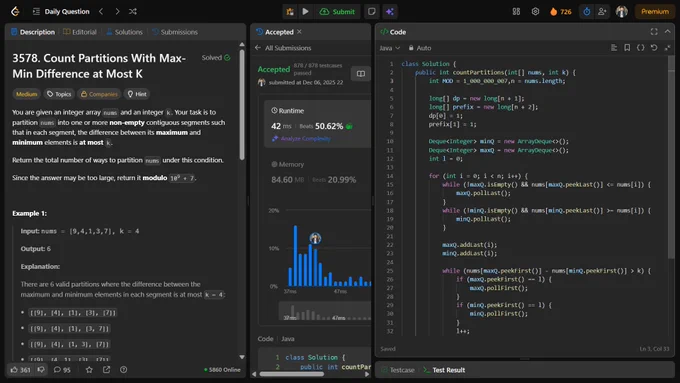Screen dimensions: 680x383
Task: Switch to the Editorial tab
Action: point(80,32)
